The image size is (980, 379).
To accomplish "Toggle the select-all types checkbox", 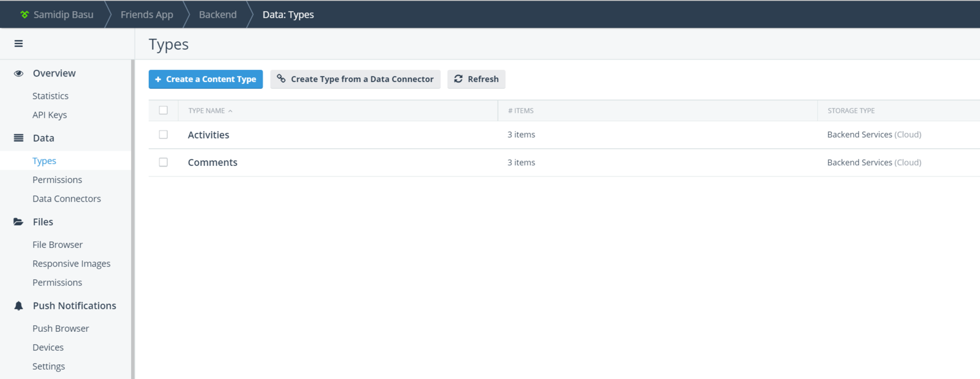I will point(164,110).
